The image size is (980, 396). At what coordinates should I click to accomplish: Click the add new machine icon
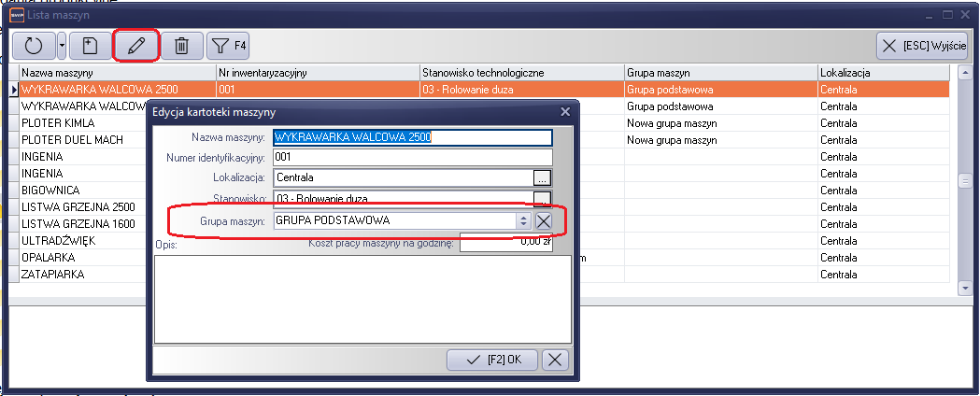click(x=89, y=45)
